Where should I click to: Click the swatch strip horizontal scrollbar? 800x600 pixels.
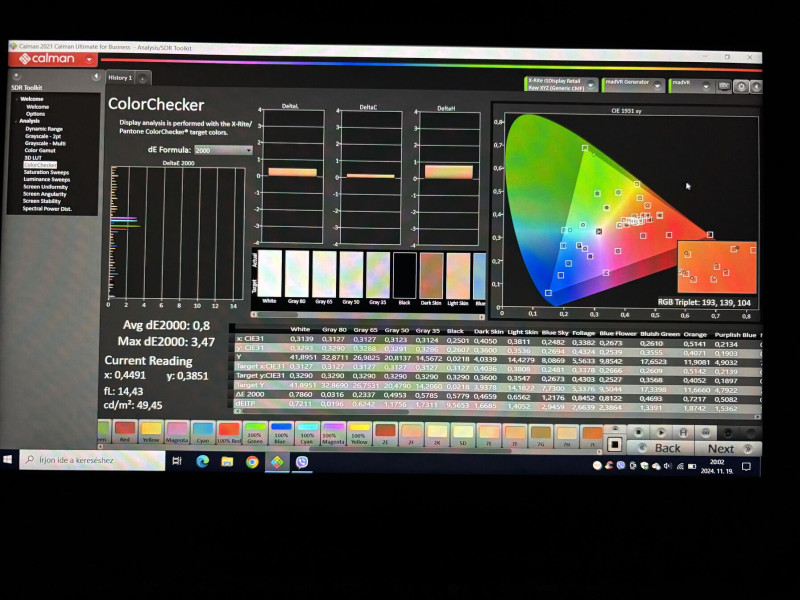point(367,315)
